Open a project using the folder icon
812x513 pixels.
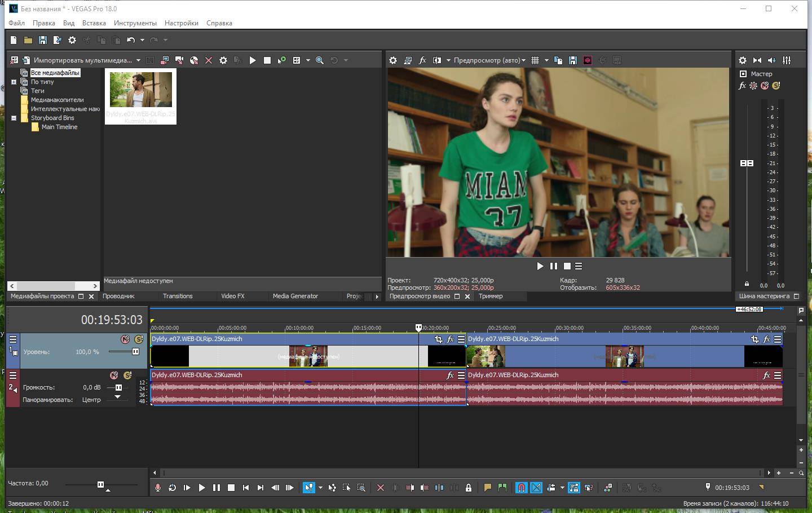pyautogui.click(x=28, y=40)
